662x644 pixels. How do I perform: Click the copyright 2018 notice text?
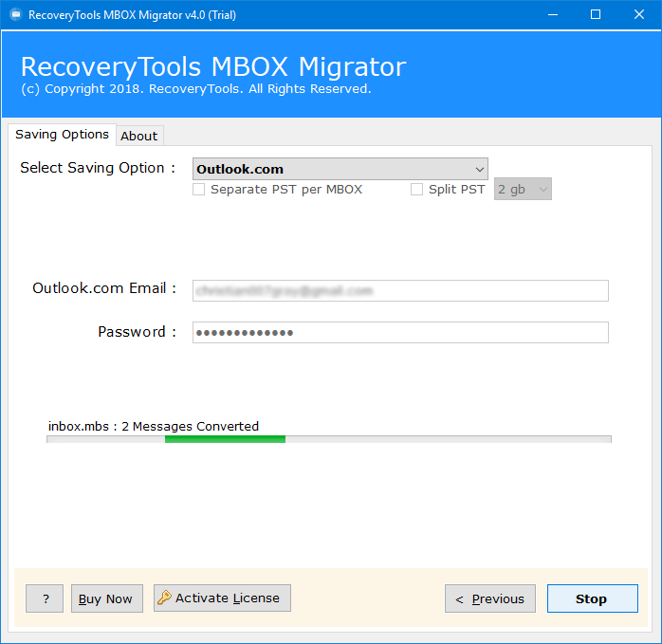196,89
